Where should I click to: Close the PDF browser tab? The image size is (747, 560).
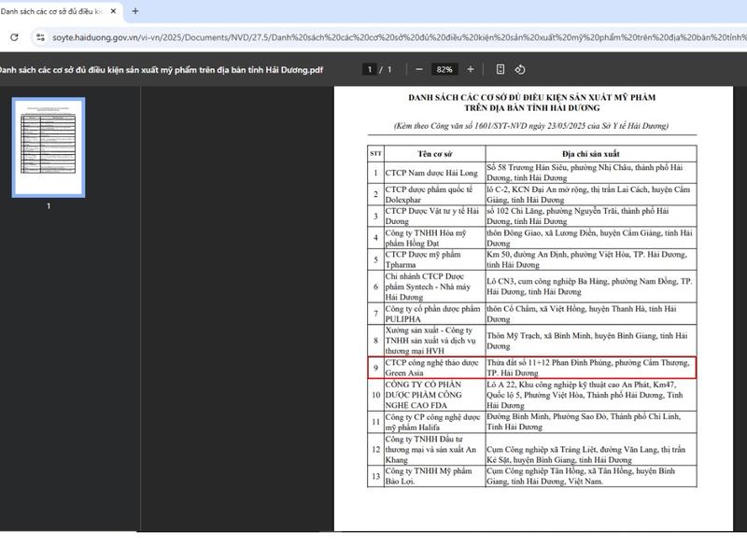coord(115,12)
